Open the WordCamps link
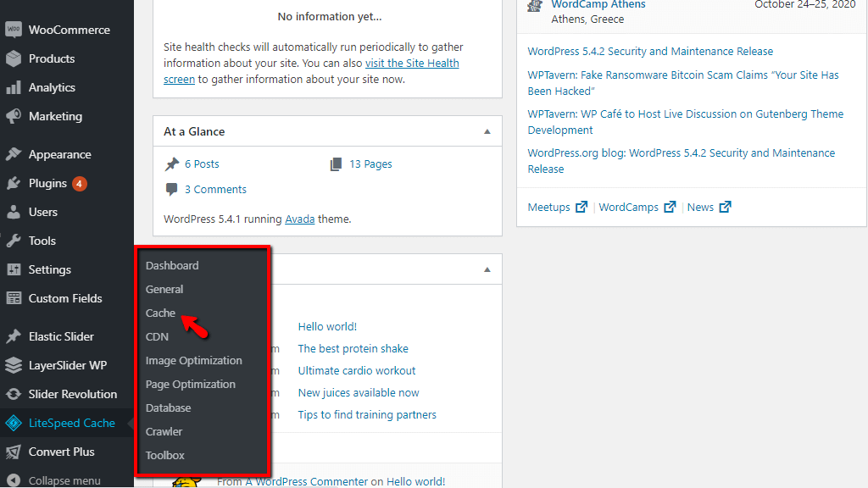This screenshot has height=488, width=868. [629, 207]
